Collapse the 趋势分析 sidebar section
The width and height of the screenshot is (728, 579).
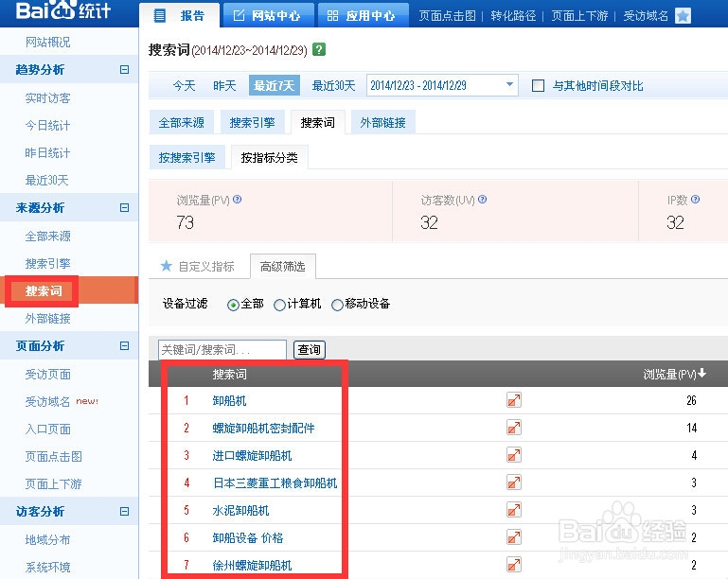[x=124, y=70]
